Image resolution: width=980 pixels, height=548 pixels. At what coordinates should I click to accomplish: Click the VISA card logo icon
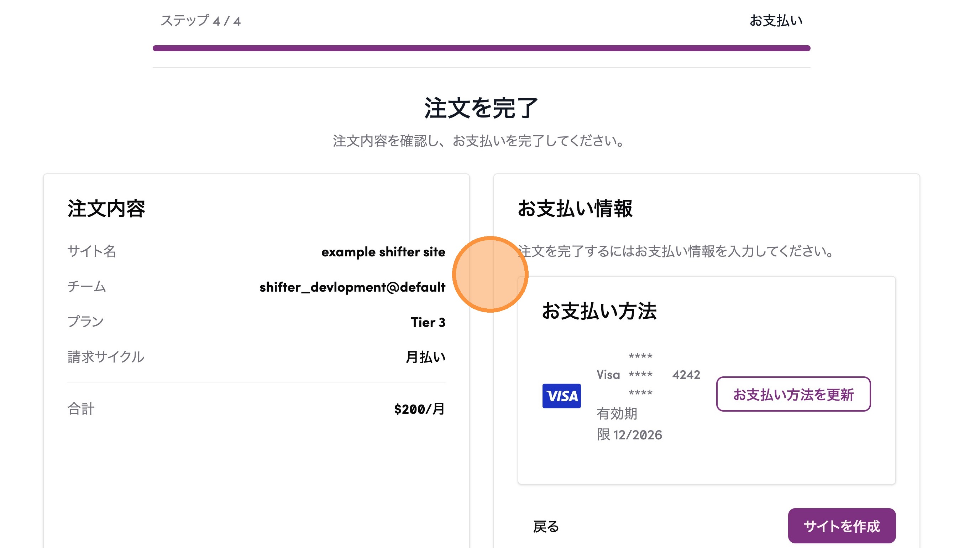(x=561, y=396)
